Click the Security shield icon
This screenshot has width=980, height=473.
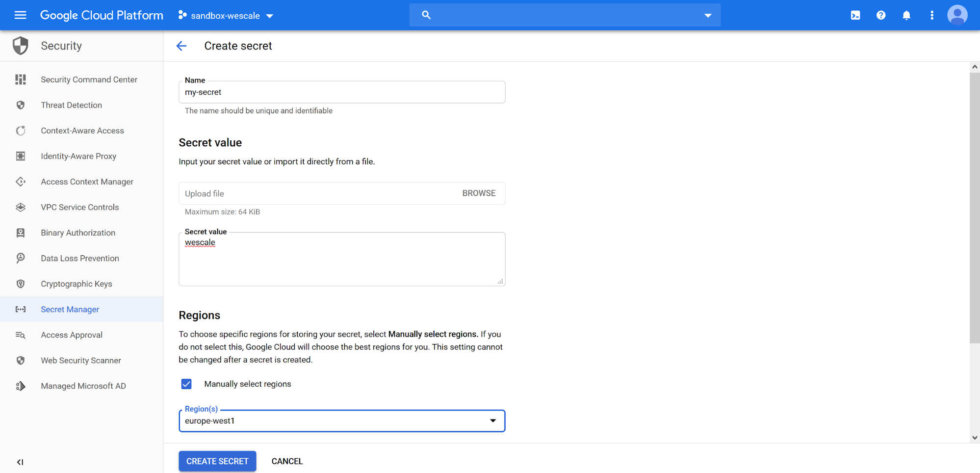pyautogui.click(x=20, y=46)
